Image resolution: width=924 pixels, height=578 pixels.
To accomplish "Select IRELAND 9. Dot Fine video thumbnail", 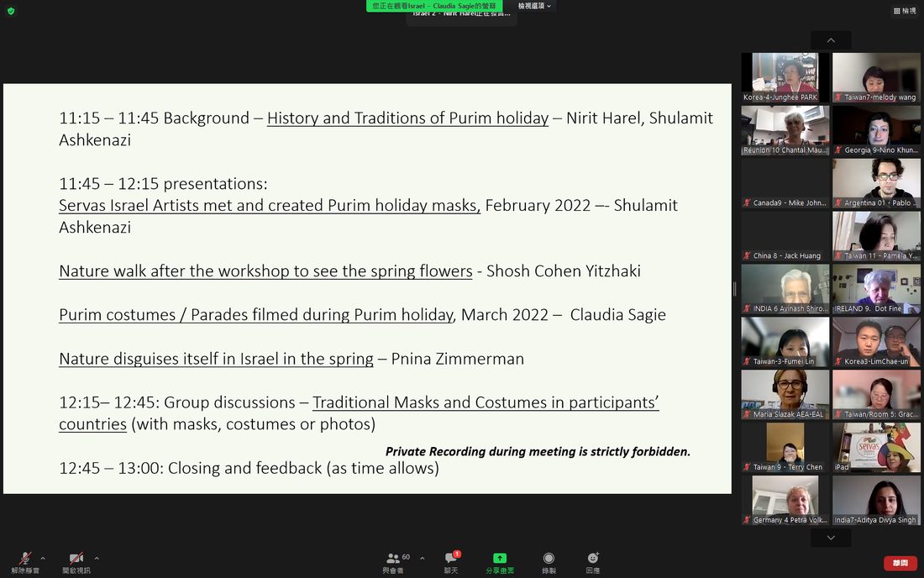I will click(876, 289).
